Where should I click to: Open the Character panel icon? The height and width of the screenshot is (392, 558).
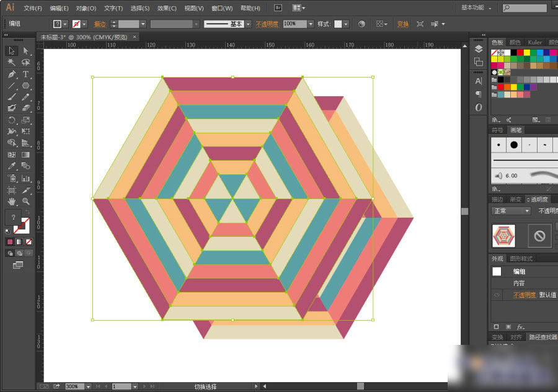[479, 81]
